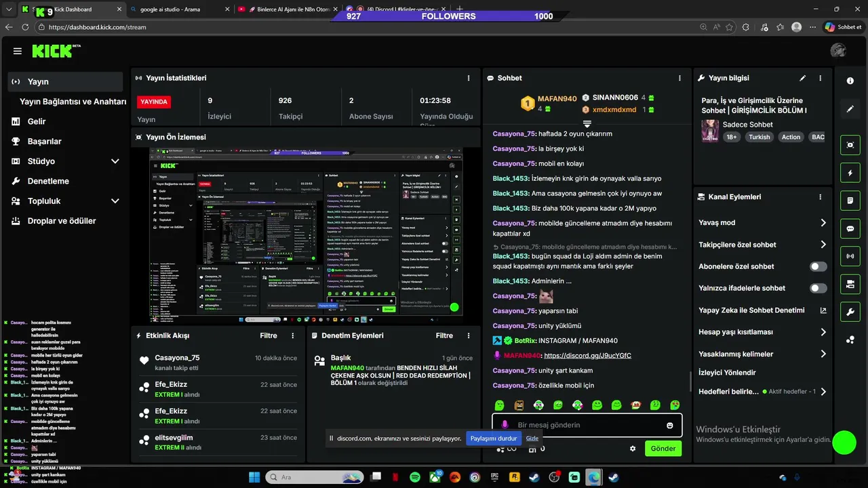The image size is (868, 488).
Task: Open the info icon in right sidebar
Action: click(850, 81)
